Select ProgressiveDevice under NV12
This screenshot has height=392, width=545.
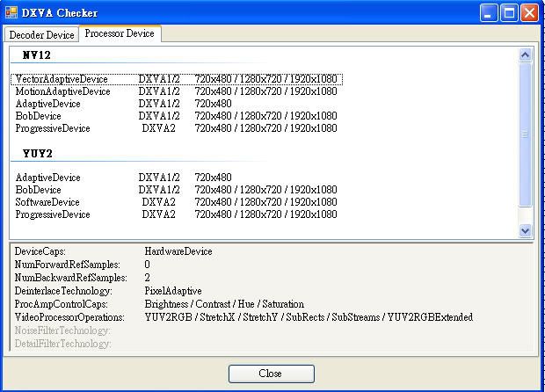tap(177, 128)
